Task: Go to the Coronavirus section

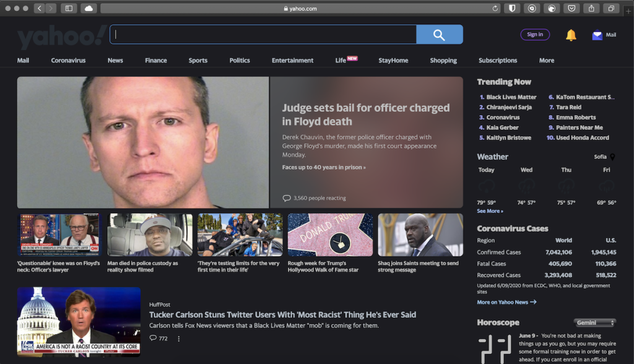Action: pos(67,60)
